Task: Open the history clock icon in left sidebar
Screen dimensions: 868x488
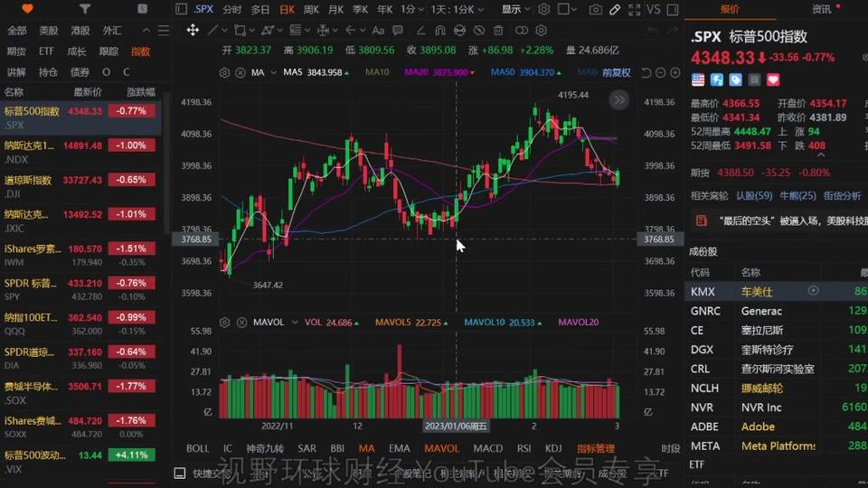Action: pyautogui.click(x=142, y=9)
